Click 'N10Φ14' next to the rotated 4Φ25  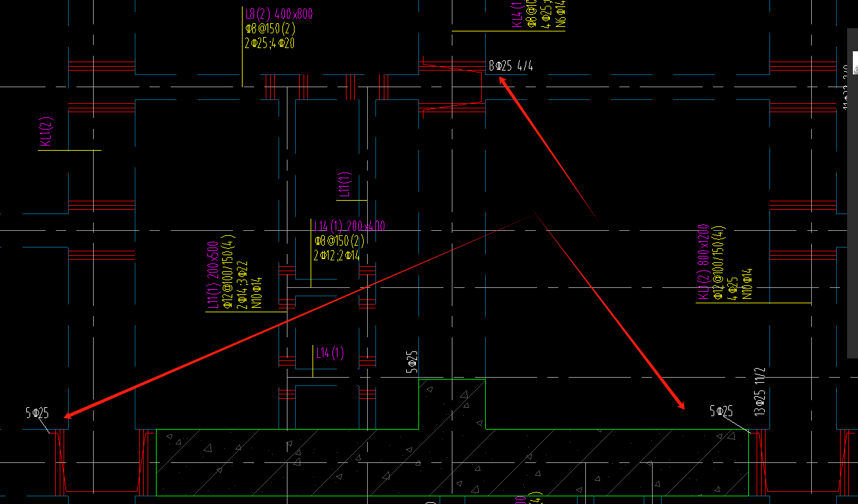(746, 284)
